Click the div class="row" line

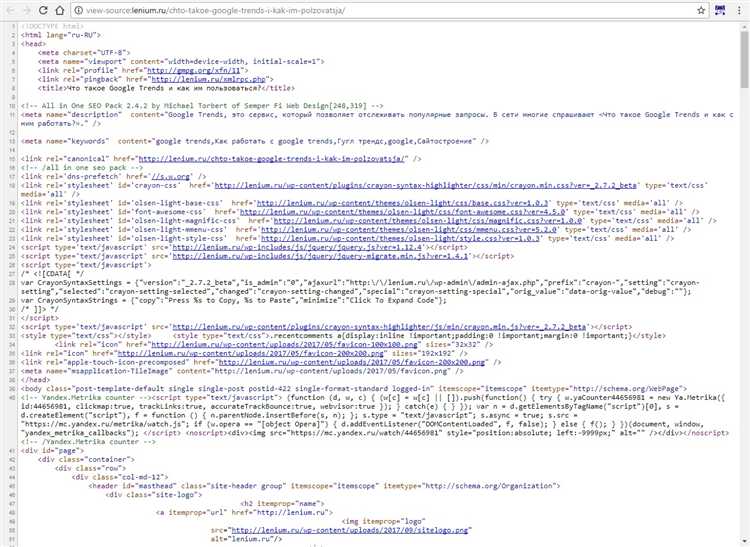(x=90, y=469)
